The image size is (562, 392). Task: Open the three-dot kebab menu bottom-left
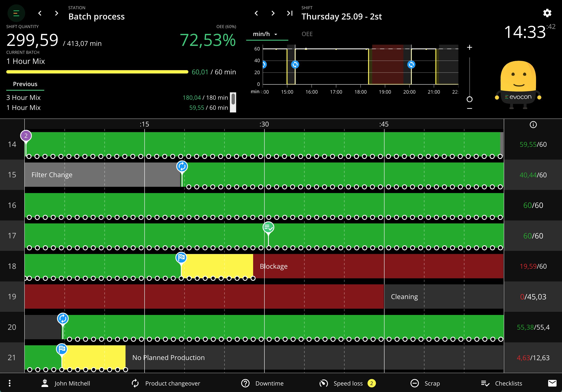10,383
